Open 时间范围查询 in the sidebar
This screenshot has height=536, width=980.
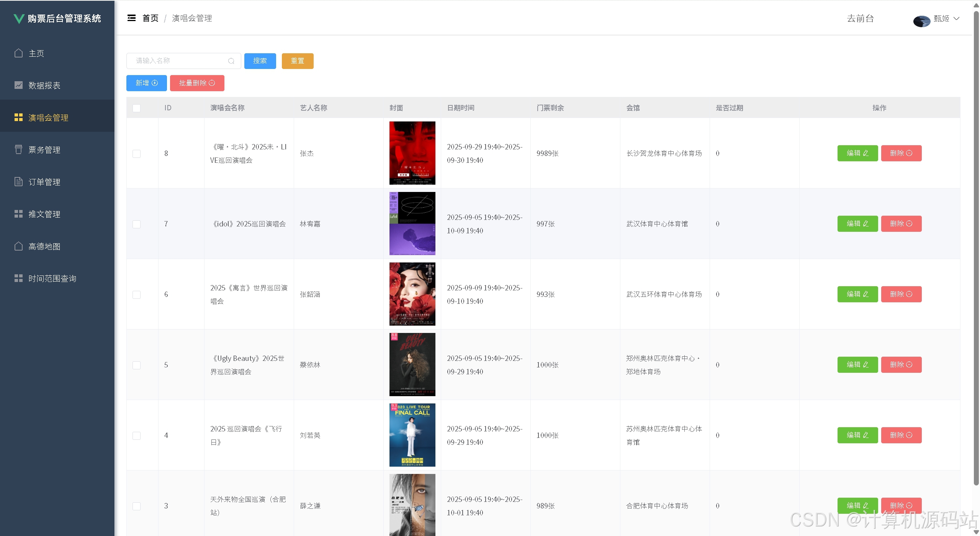57,279
